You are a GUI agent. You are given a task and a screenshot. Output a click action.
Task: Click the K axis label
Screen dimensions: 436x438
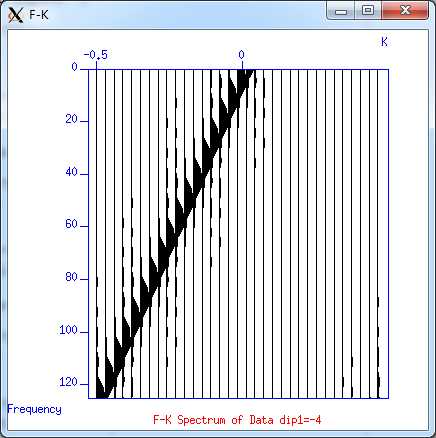[384, 42]
